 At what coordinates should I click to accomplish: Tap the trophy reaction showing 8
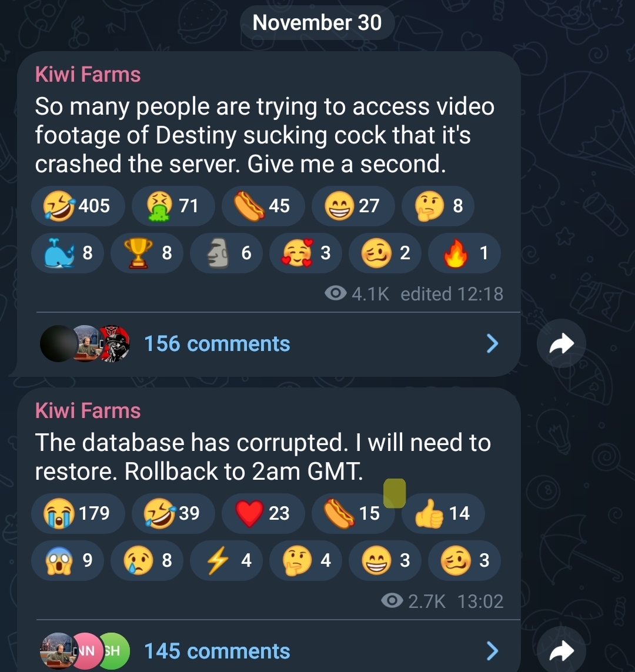pyautogui.click(x=147, y=253)
